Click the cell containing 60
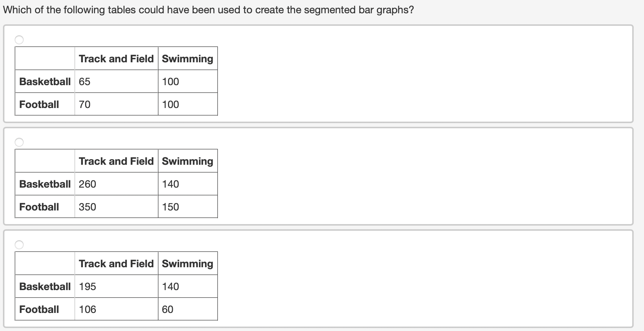644x331 pixels. 167,309
